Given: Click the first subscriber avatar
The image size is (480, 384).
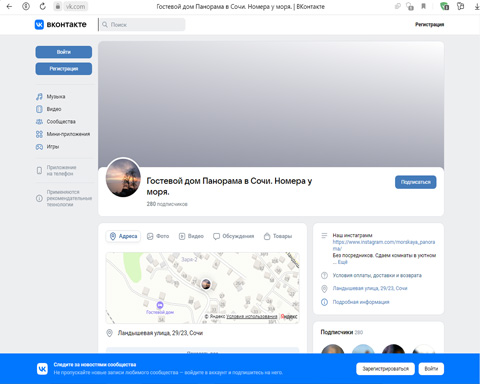Looking at the screenshot, I should coord(332,349).
